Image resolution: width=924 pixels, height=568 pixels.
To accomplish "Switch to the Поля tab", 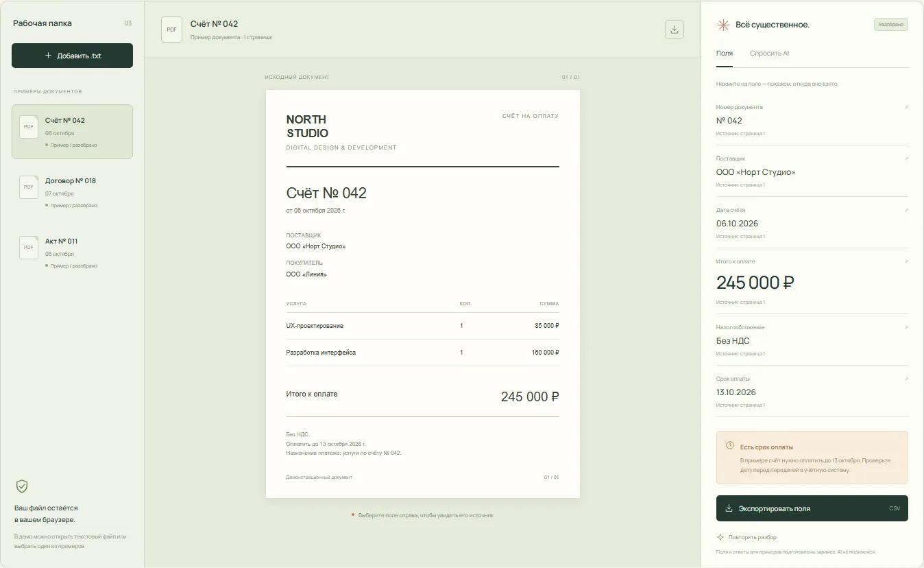I will point(725,53).
